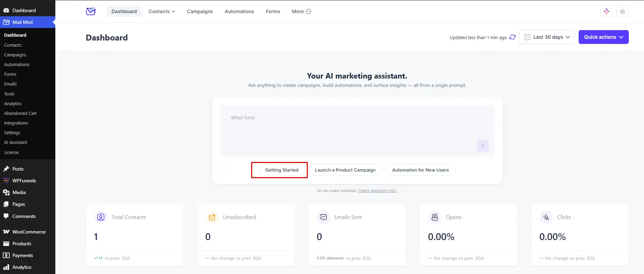Click the Pages sidebar icon

coord(6,204)
